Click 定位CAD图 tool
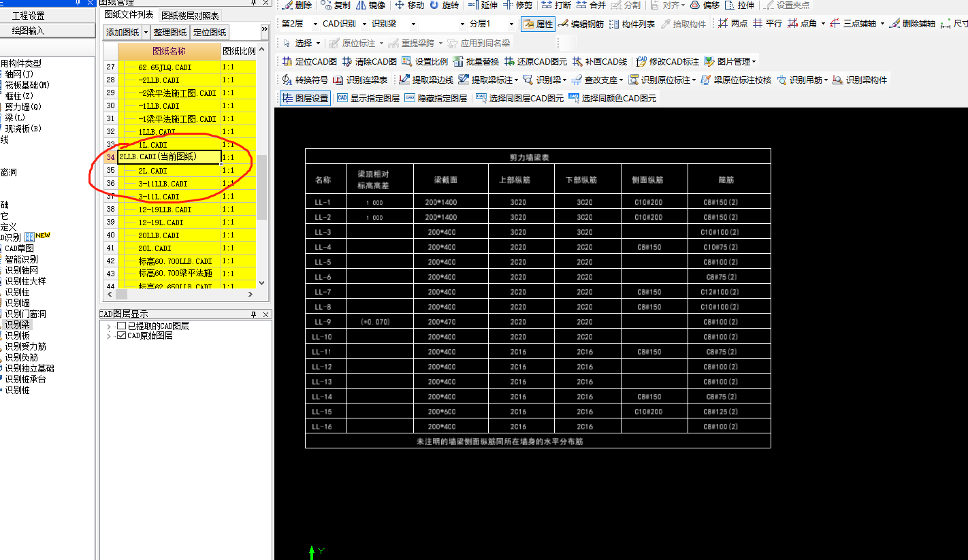 [x=310, y=61]
